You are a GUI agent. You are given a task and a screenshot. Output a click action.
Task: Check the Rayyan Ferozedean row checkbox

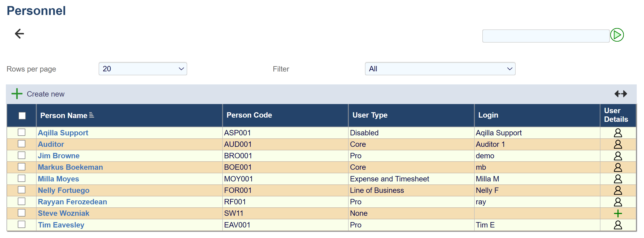pos(22,201)
